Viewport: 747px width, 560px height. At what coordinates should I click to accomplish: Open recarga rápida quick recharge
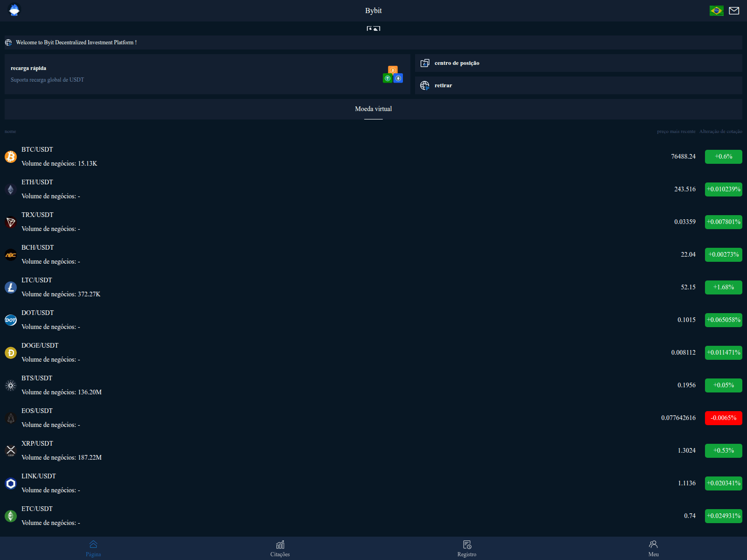tap(207, 74)
